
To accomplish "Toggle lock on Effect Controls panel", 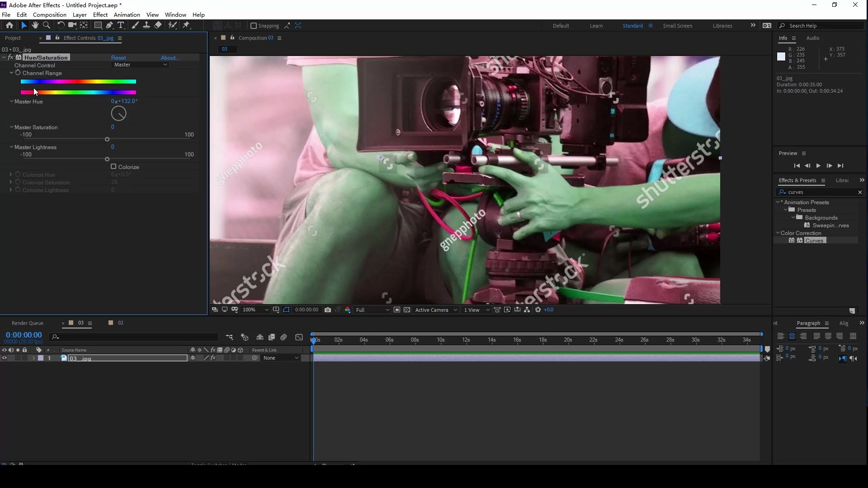I will [x=57, y=38].
